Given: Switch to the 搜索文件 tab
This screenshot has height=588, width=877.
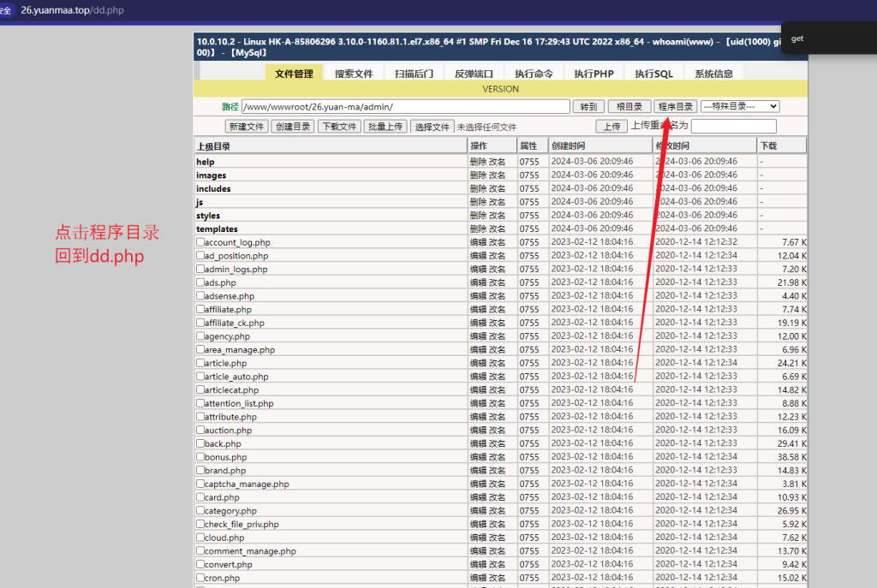Looking at the screenshot, I should pos(354,74).
